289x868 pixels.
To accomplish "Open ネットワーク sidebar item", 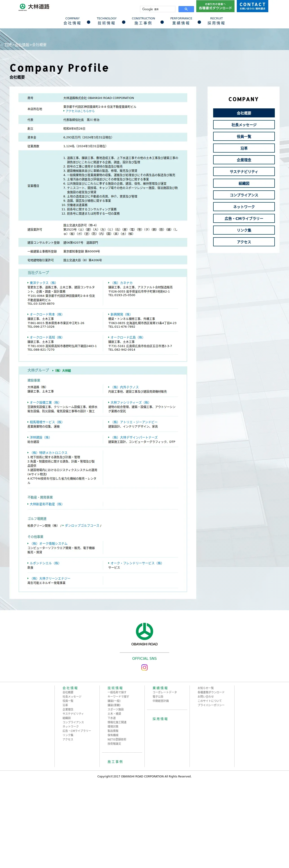I will click(244, 207).
